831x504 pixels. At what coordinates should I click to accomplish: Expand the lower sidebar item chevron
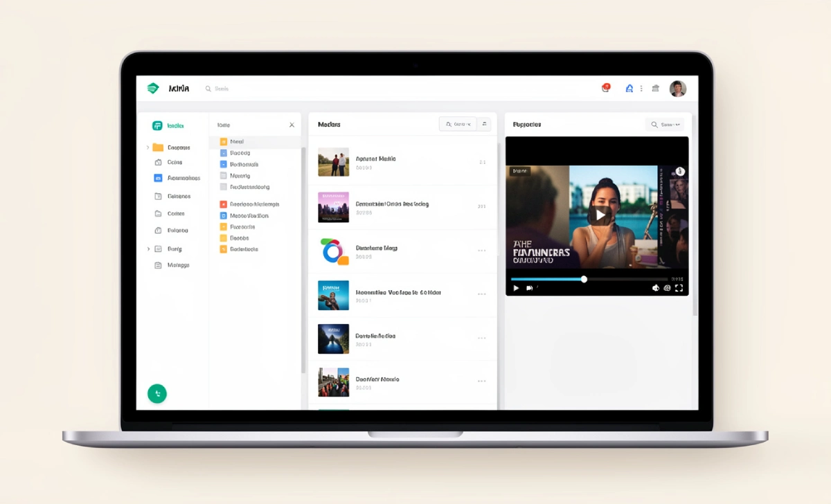[148, 249]
